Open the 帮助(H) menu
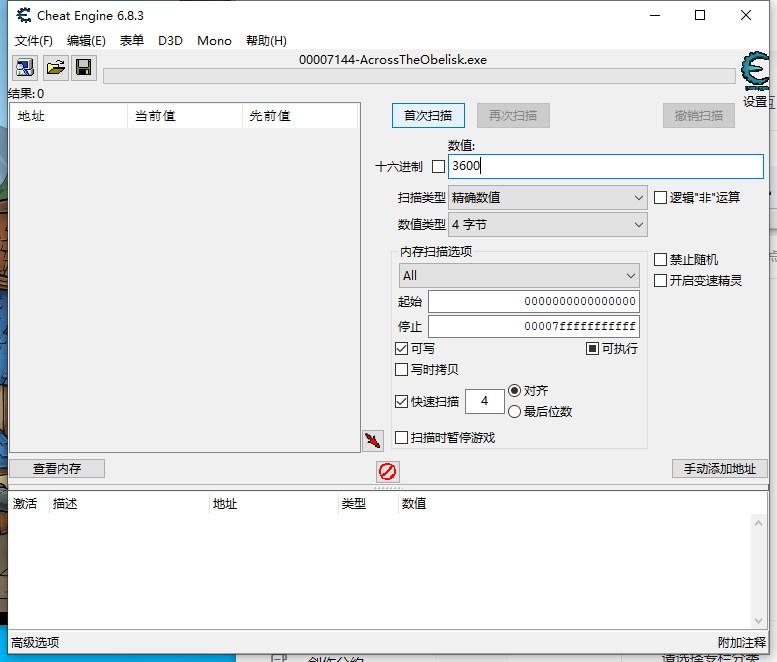 267,41
